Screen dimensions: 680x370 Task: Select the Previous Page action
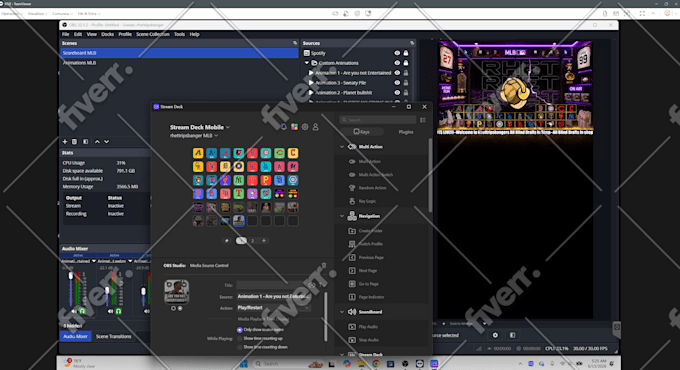(367, 257)
